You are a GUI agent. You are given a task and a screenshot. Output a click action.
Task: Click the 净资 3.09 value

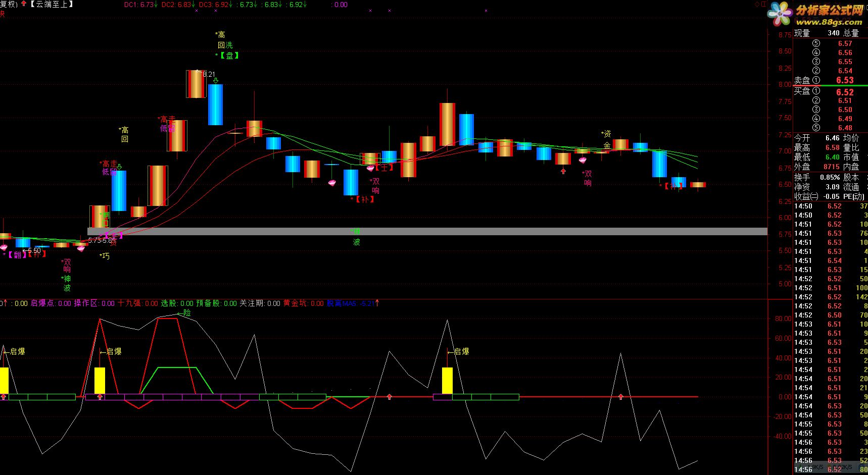point(833,187)
